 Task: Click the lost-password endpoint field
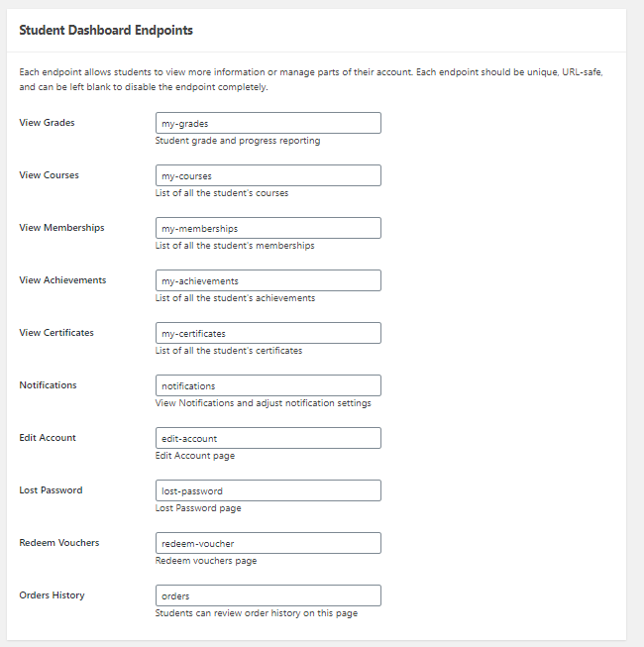coord(268,490)
